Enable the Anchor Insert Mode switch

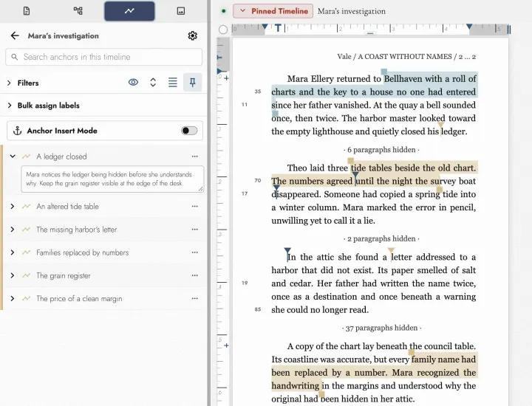(189, 131)
